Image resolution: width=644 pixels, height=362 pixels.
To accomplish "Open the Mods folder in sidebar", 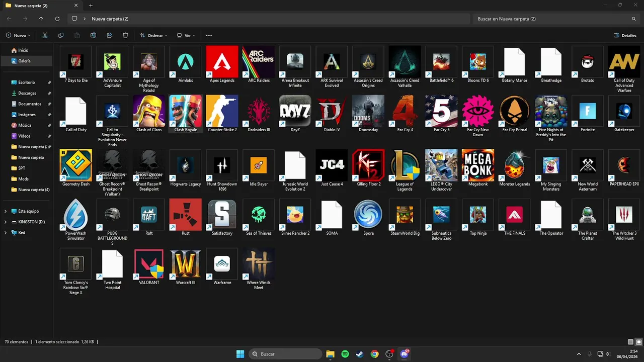I will [x=23, y=179].
